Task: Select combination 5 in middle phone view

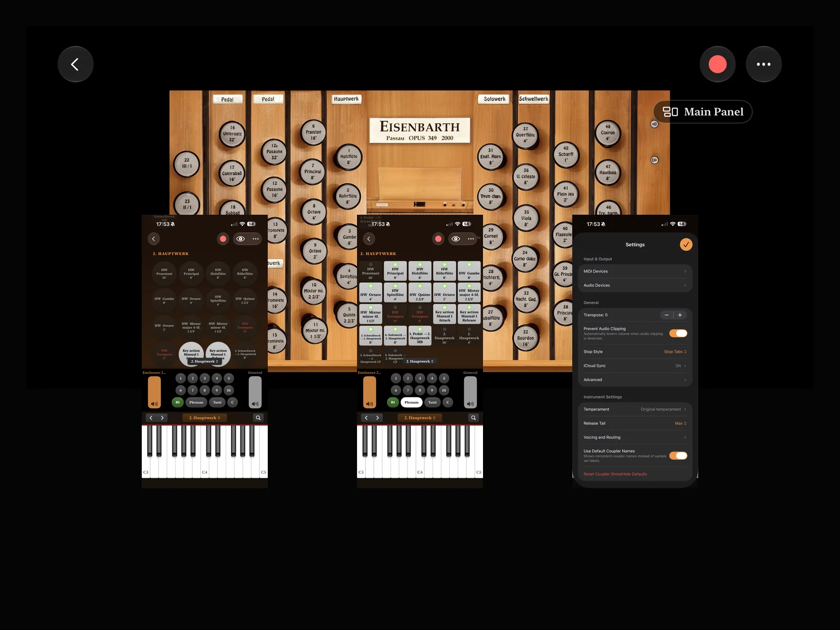Action: [444, 378]
